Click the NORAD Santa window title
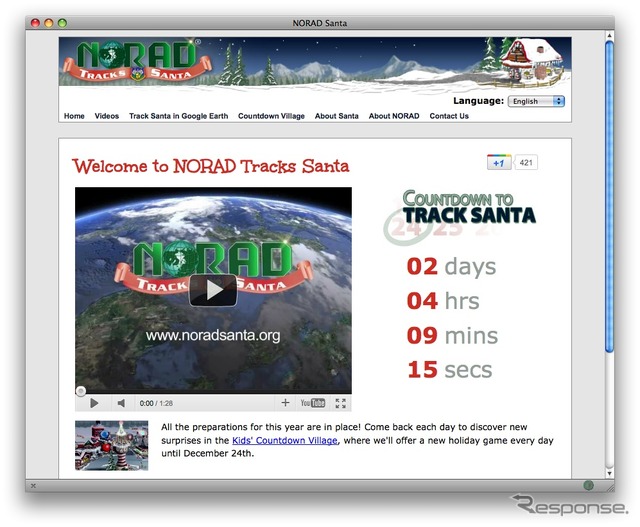 point(320,23)
